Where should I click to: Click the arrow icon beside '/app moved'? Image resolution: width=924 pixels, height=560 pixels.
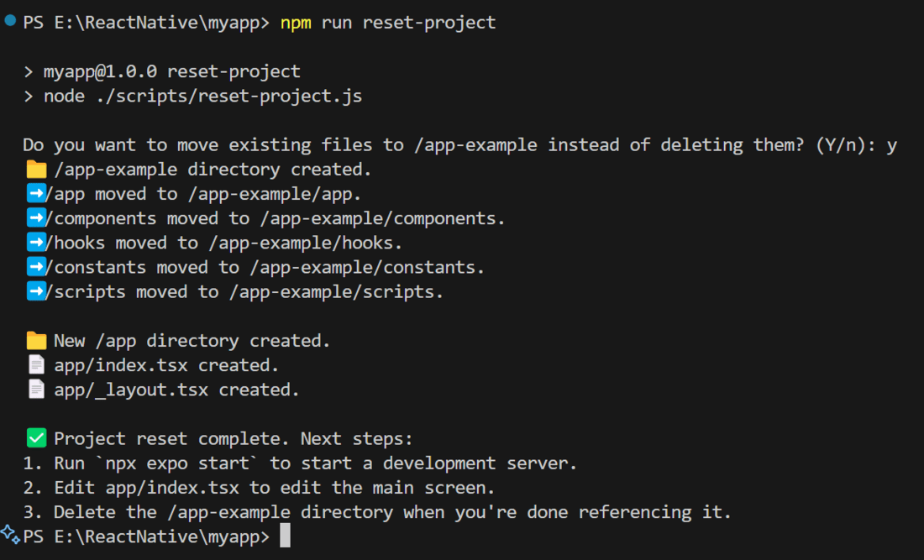tap(36, 194)
